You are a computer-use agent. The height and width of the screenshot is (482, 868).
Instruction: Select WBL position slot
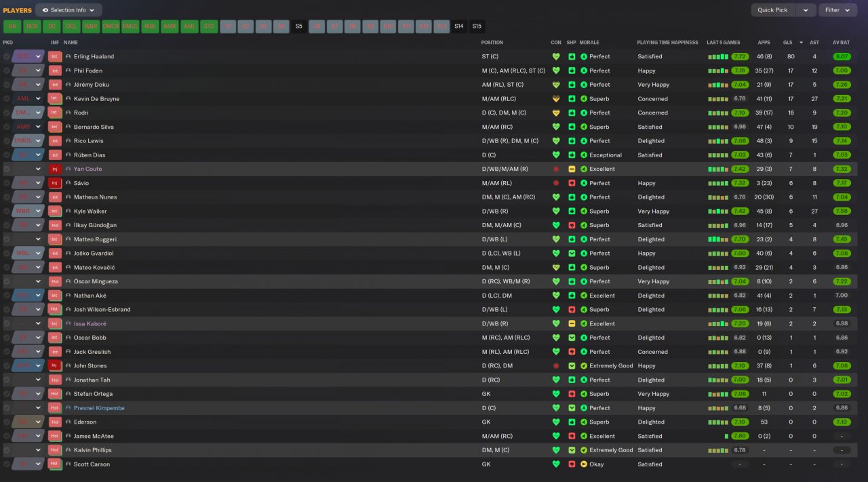(x=150, y=26)
